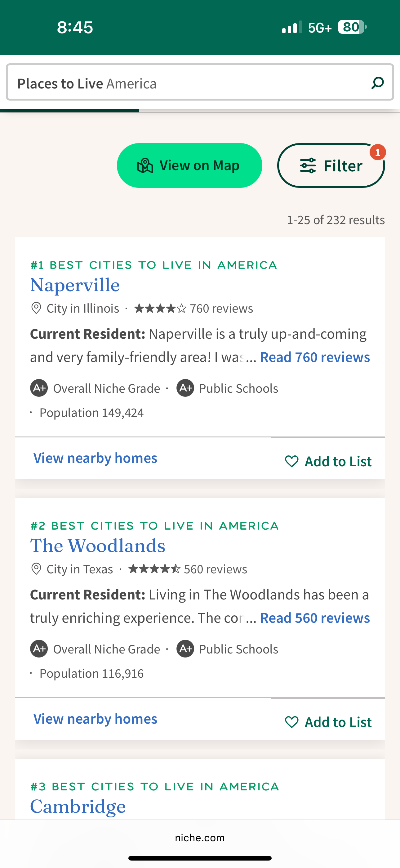This screenshot has width=400, height=868.
Task: Click the filter sliders icon
Action: pyautogui.click(x=308, y=166)
